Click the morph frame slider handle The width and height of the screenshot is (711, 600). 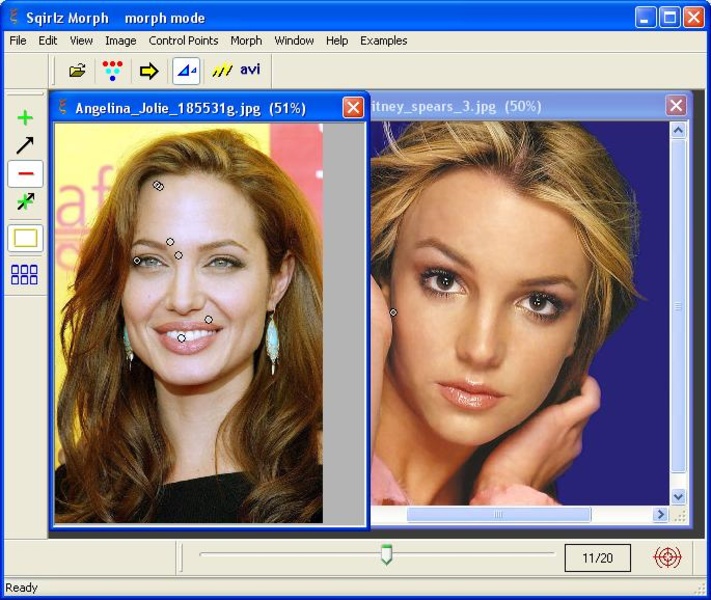click(x=386, y=554)
